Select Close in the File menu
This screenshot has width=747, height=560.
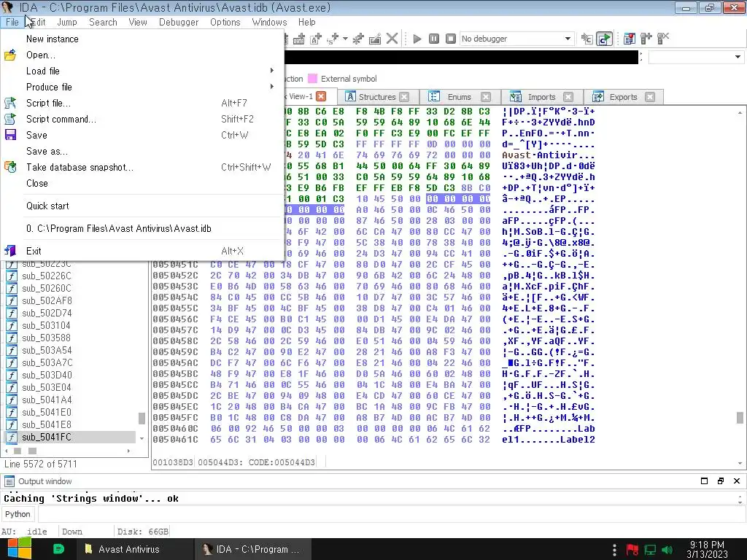[x=143, y=183]
